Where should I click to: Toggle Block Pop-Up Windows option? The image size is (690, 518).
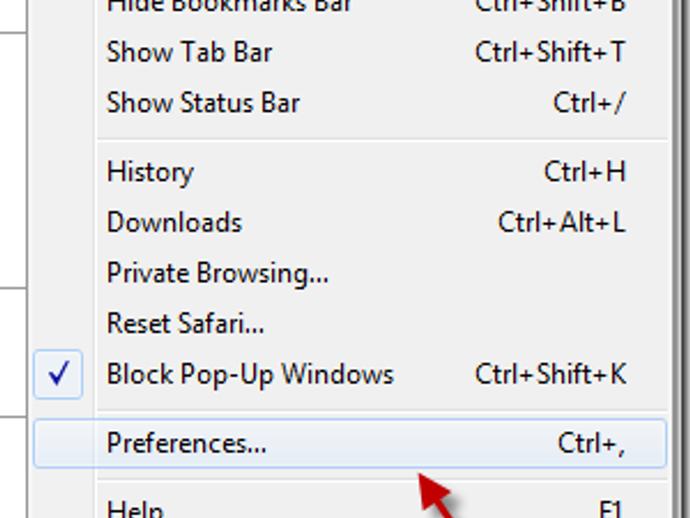(250, 374)
